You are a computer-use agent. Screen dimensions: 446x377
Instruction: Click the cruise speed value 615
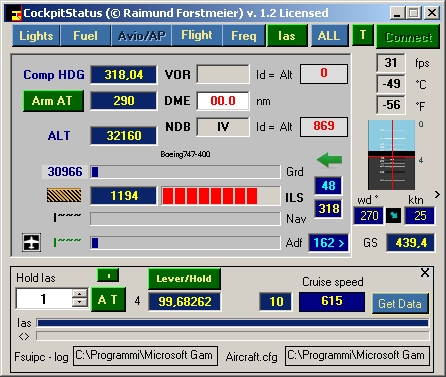(332, 301)
